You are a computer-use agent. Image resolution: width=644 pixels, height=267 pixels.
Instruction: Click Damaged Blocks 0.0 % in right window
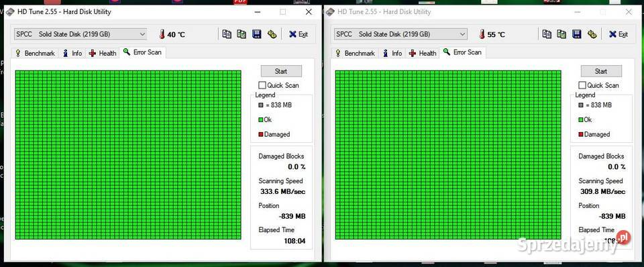[616, 167]
